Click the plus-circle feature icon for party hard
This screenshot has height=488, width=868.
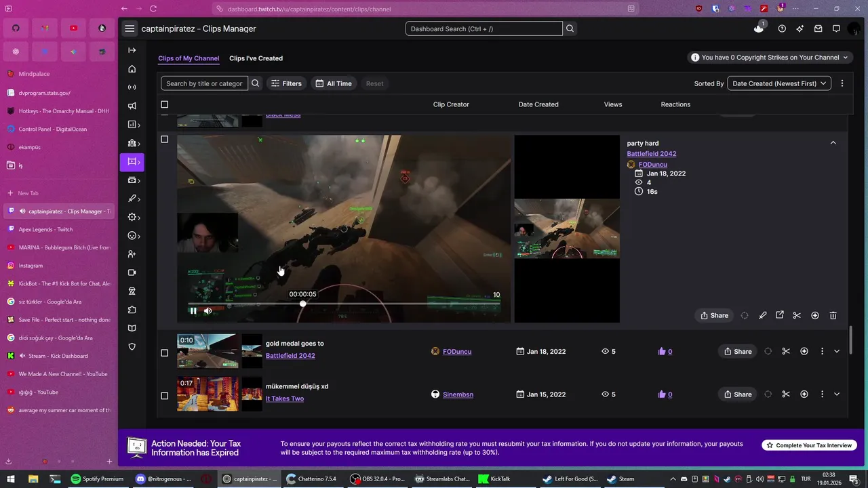[815, 315]
